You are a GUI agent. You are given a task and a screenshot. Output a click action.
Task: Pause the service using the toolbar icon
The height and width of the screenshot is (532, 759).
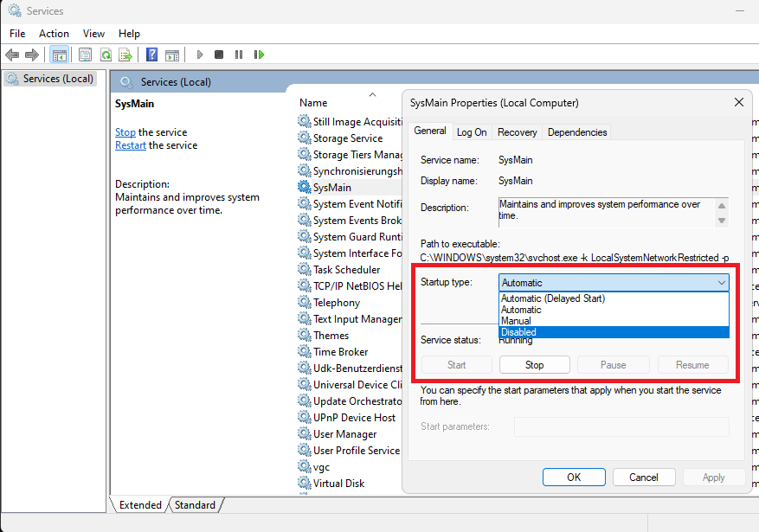tap(239, 54)
